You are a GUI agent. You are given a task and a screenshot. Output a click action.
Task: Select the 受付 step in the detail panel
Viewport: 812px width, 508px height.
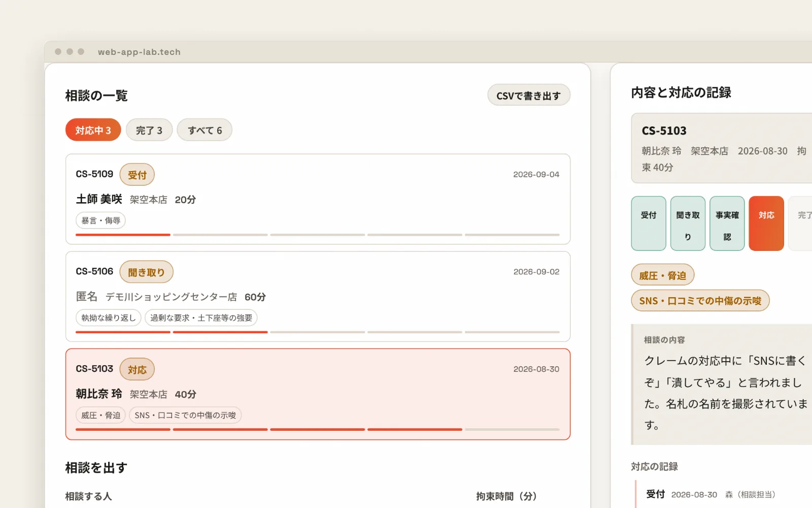point(649,224)
